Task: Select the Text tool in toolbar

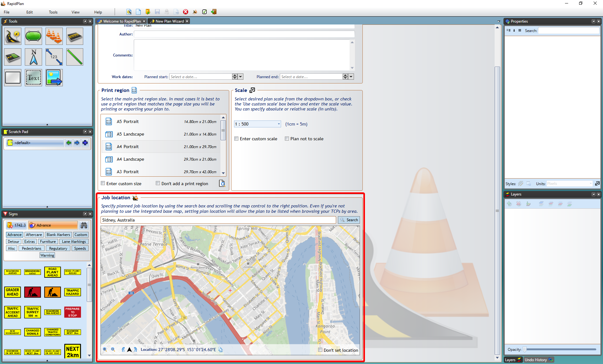Action: click(33, 78)
